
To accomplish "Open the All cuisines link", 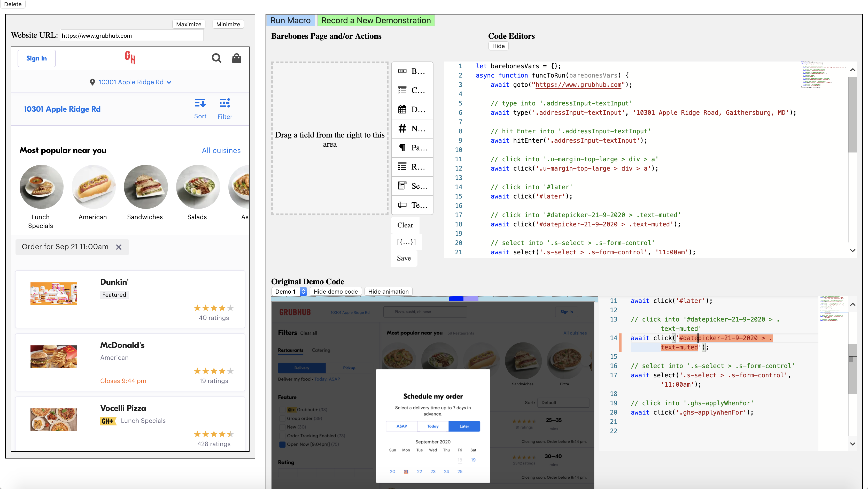I will [221, 151].
